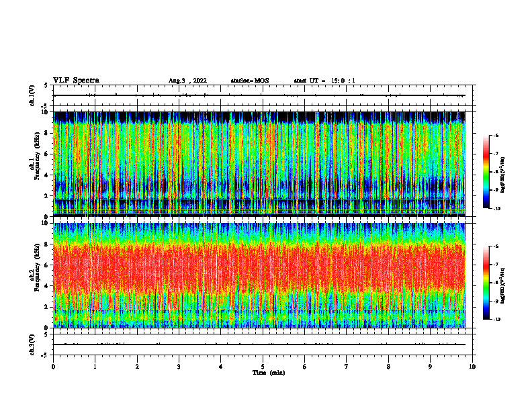The image size is (532, 411).
Task: Click the -7 tick on ch.1 colorbar
Action: coord(496,154)
